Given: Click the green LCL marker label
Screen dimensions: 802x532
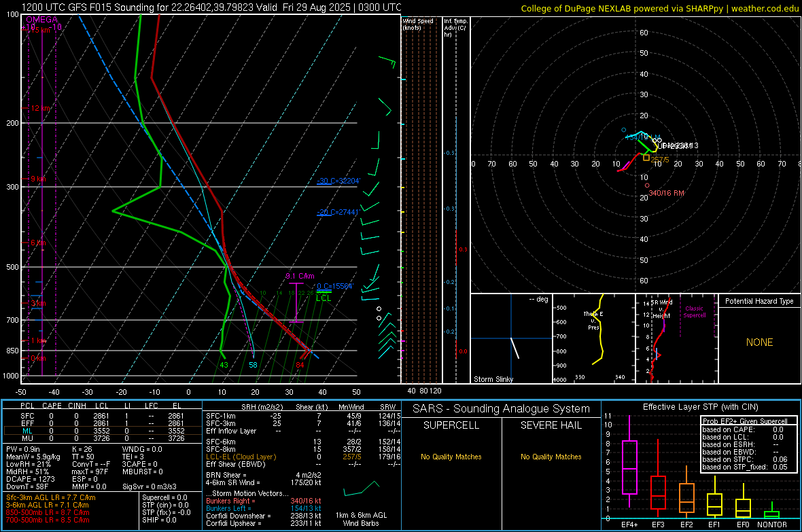Looking at the screenshot, I should point(324,298).
